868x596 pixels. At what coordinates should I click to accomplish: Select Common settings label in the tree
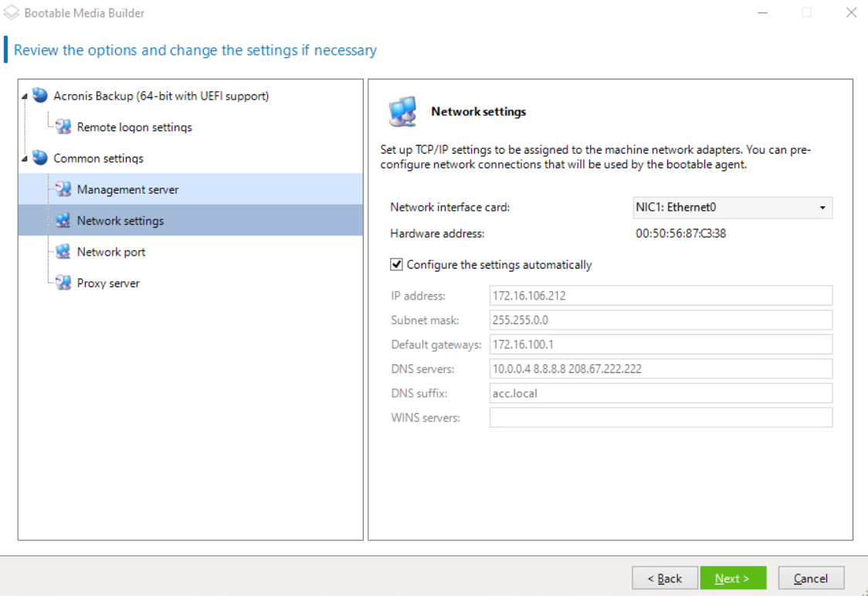click(x=99, y=159)
